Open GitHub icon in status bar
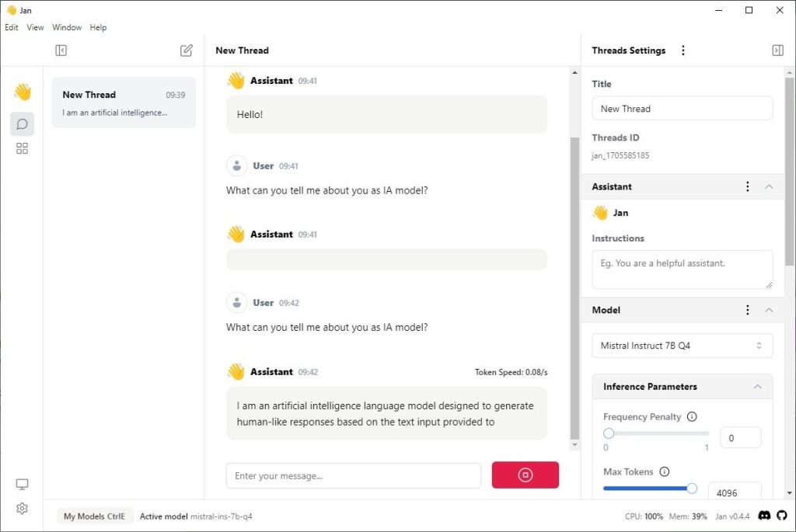The width and height of the screenshot is (796, 532). point(782,516)
